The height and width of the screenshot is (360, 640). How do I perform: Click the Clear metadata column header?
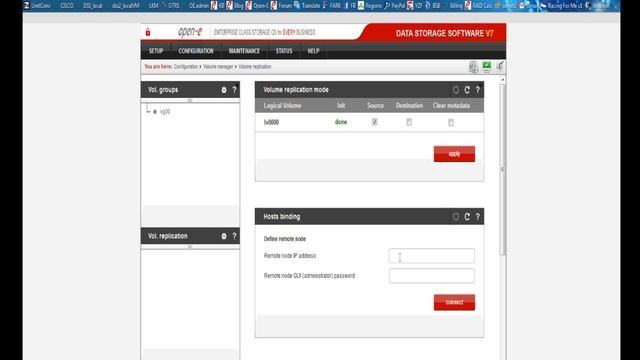click(x=451, y=106)
